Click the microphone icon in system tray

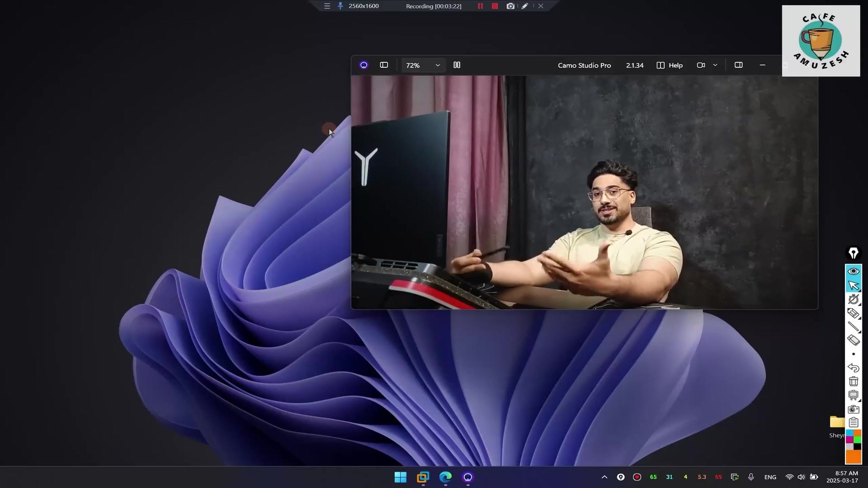(751, 477)
